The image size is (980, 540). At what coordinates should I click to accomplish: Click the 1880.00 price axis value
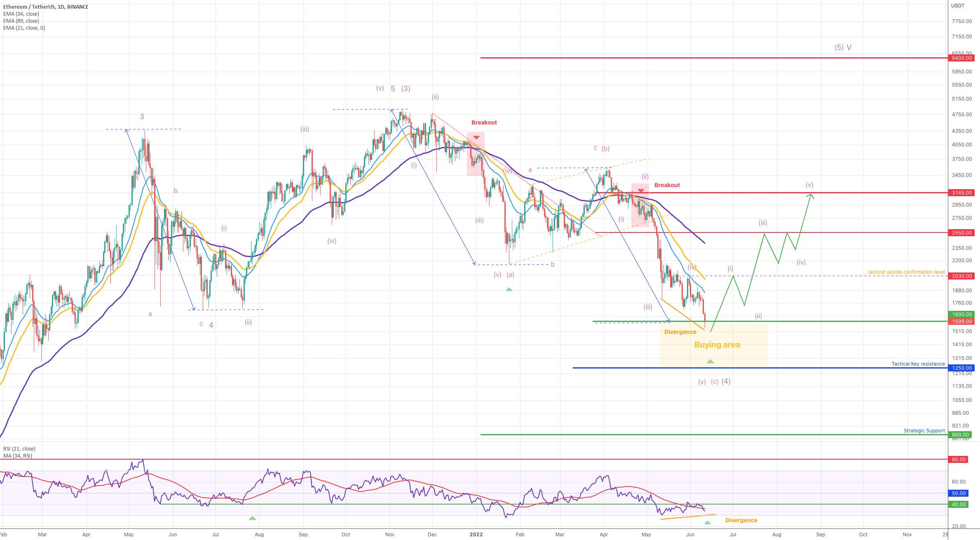(x=962, y=290)
